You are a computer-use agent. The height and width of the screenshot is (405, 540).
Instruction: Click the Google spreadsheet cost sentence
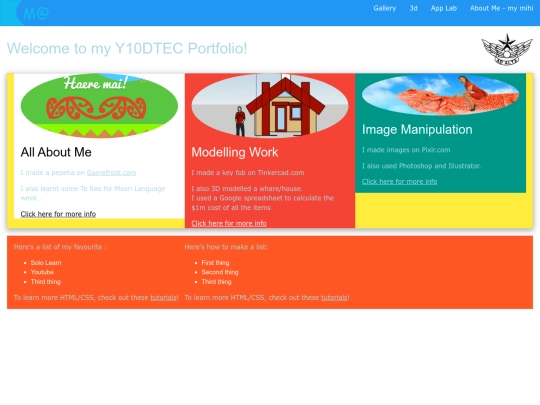pyautogui.click(x=263, y=203)
